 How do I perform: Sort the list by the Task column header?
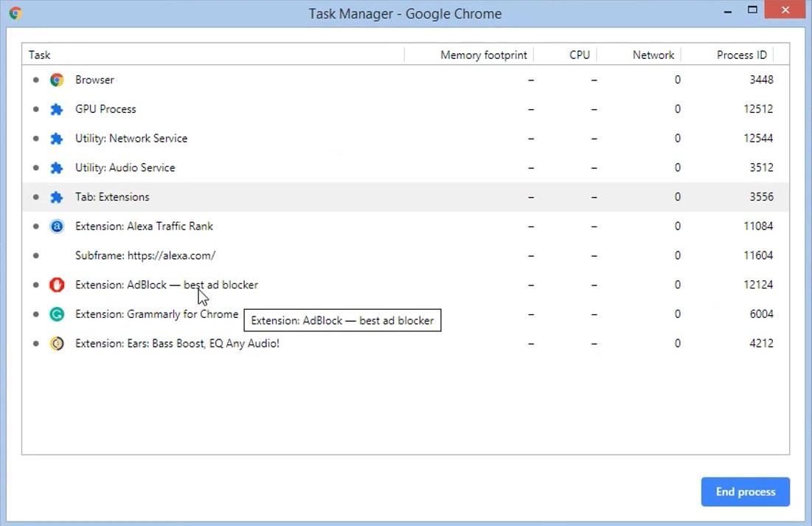click(x=213, y=55)
